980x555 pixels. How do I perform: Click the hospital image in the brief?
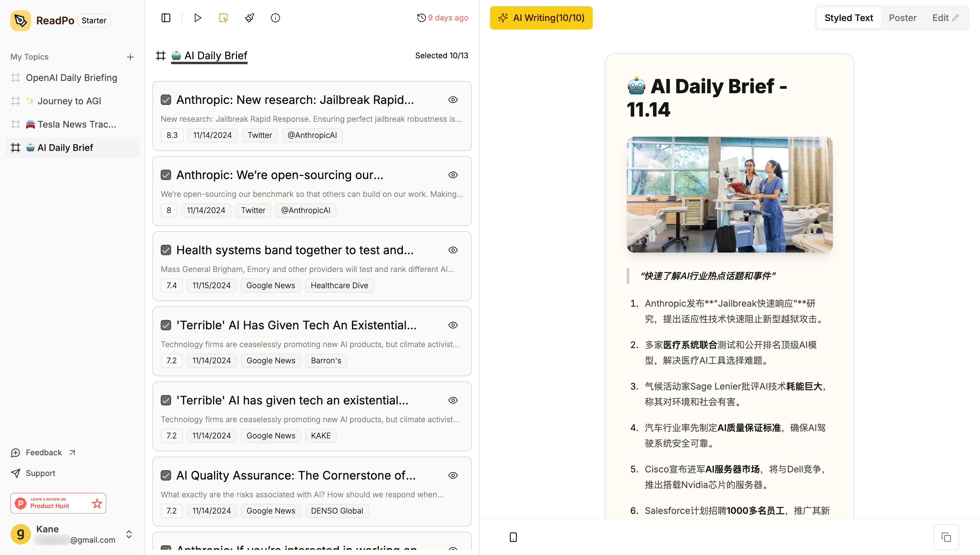pos(729,194)
